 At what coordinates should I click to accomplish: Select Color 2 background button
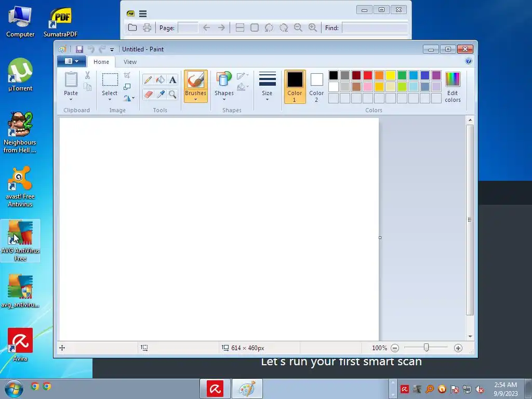(316, 87)
